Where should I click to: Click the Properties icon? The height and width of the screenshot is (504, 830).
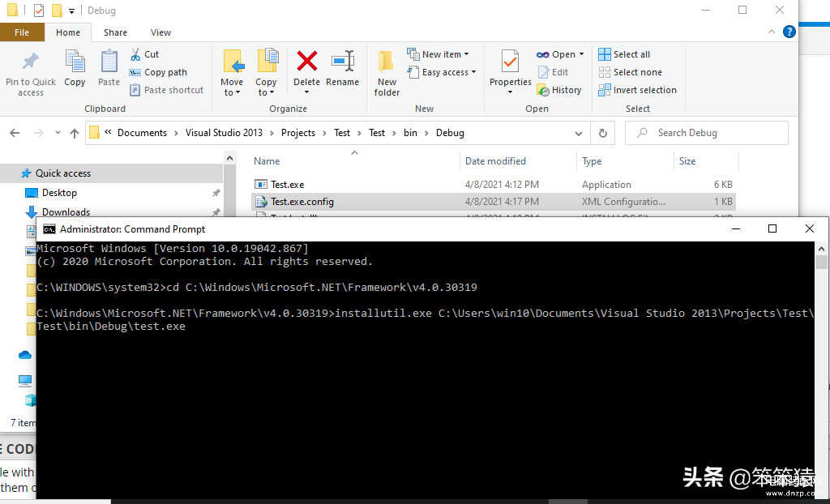pyautogui.click(x=511, y=62)
